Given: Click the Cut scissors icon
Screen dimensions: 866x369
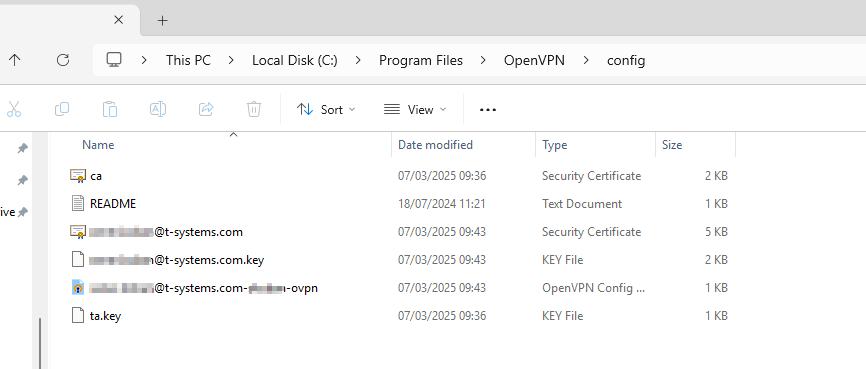Looking at the screenshot, I should [14, 109].
